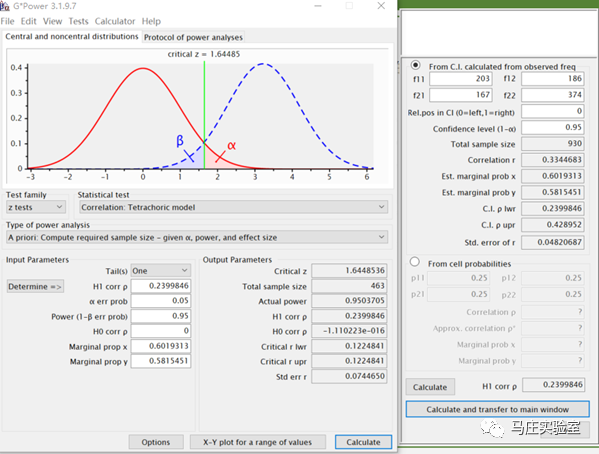Click the G*Power application icon in title bar
This screenshot has height=454, width=599.
click(5, 6)
